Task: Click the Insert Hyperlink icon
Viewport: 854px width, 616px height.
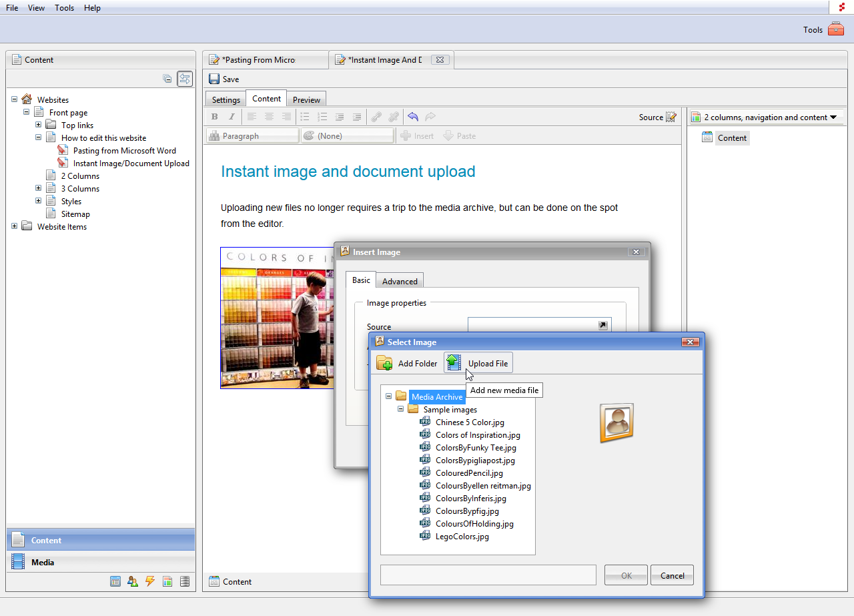Action: (x=376, y=116)
